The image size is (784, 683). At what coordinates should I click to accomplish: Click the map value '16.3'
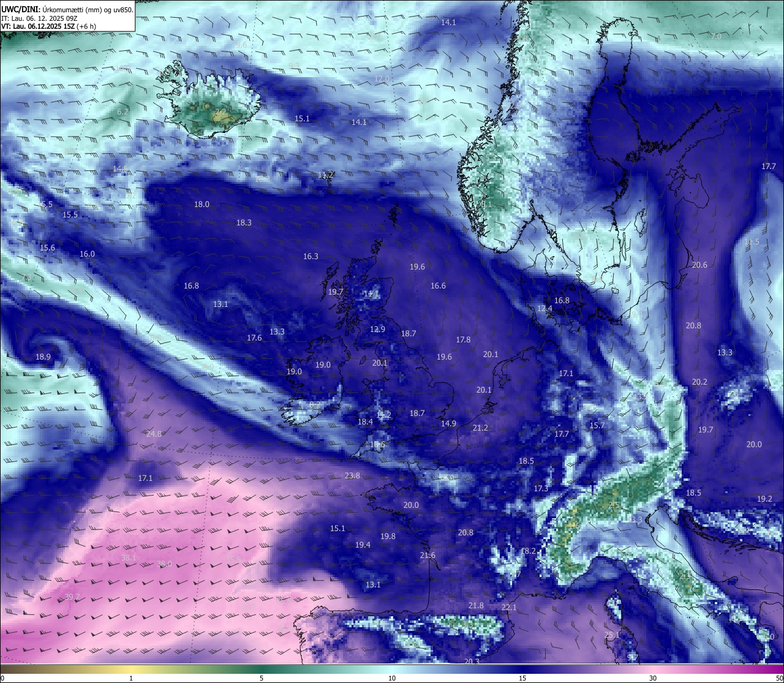(311, 257)
